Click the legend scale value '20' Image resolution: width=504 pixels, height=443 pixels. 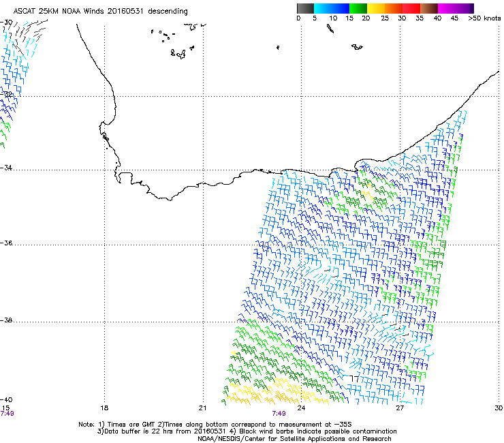coord(366,18)
